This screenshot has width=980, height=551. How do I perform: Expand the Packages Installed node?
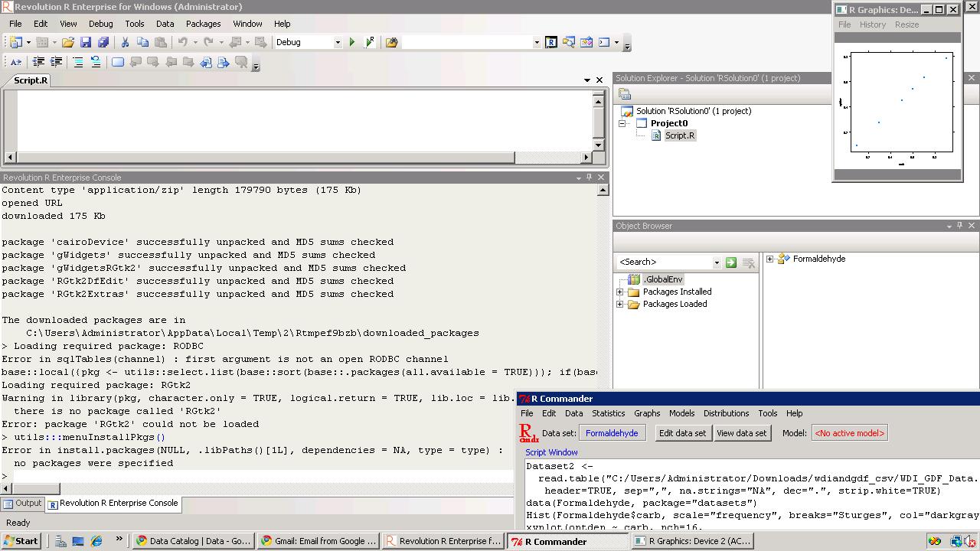click(x=620, y=292)
